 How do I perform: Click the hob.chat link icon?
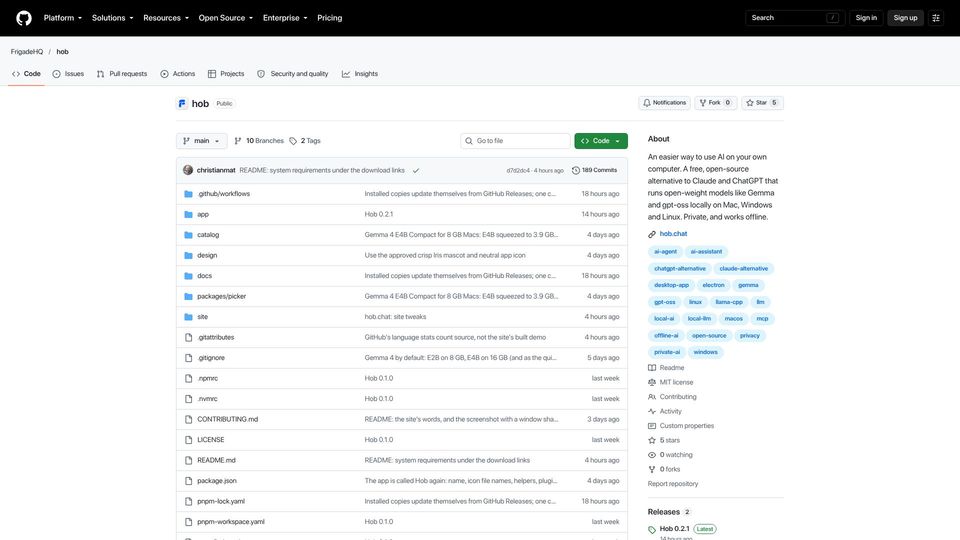(x=652, y=234)
